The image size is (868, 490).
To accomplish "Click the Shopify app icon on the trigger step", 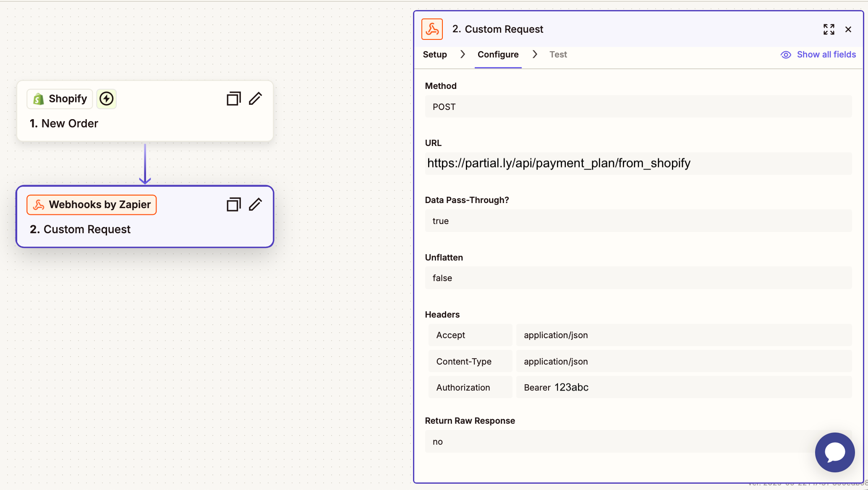I will pyautogui.click(x=39, y=99).
